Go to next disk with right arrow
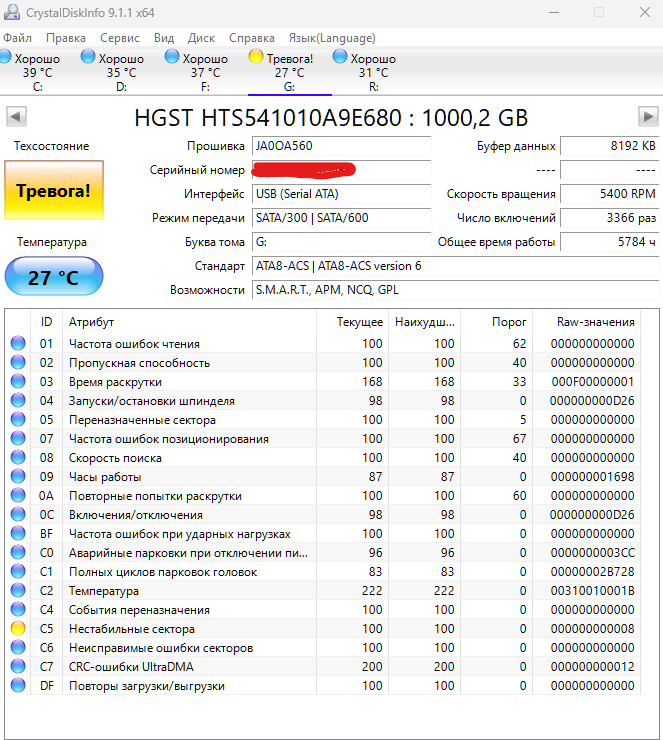The image size is (663, 740). point(648,117)
